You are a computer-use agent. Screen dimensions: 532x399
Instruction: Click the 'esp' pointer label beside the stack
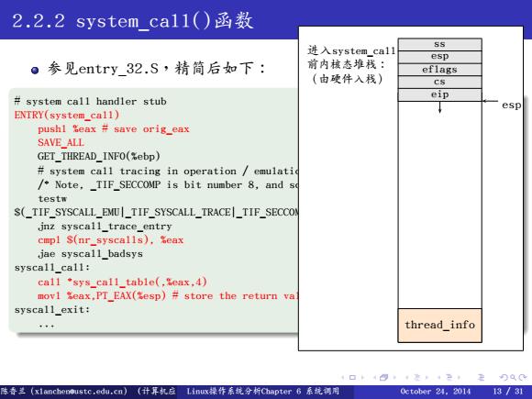[x=511, y=105]
